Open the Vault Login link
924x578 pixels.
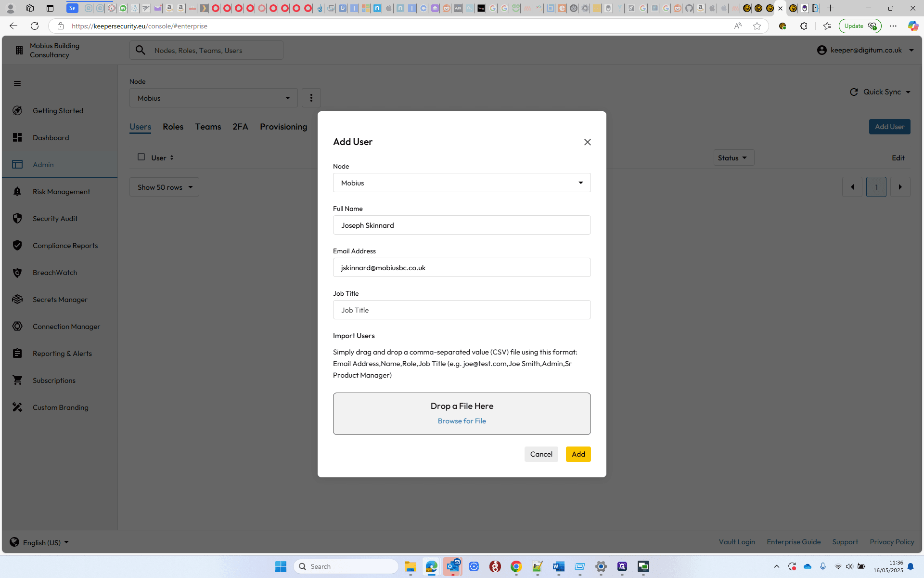[737, 542]
